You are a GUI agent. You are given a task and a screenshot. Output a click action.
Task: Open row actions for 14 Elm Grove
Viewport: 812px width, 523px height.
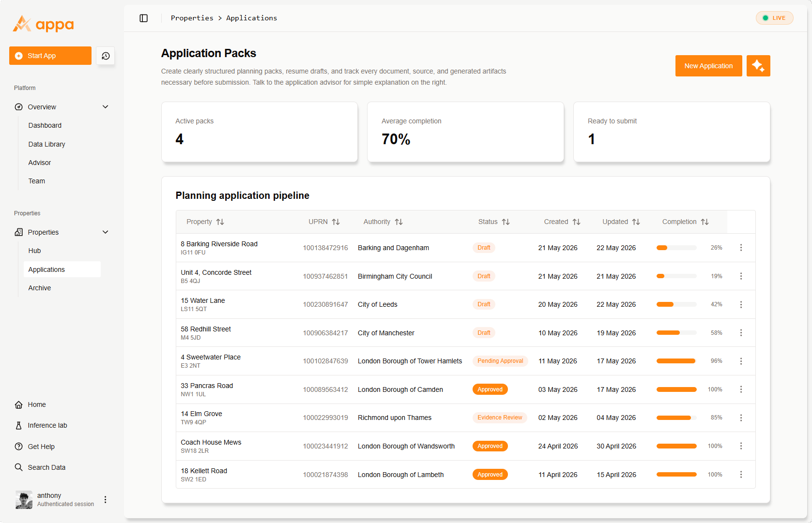[741, 418]
